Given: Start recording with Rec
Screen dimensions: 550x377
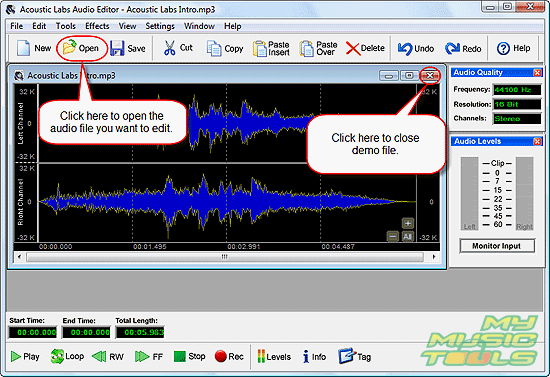Looking at the screenshot, I should click(x=229, y=357).
